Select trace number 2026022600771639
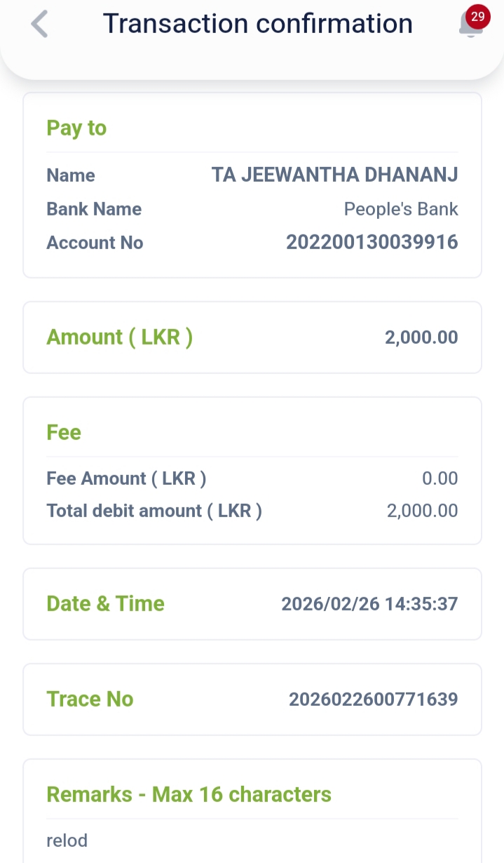Image resolution: width=504 pixels, height=863 pixels. [373, 700]
